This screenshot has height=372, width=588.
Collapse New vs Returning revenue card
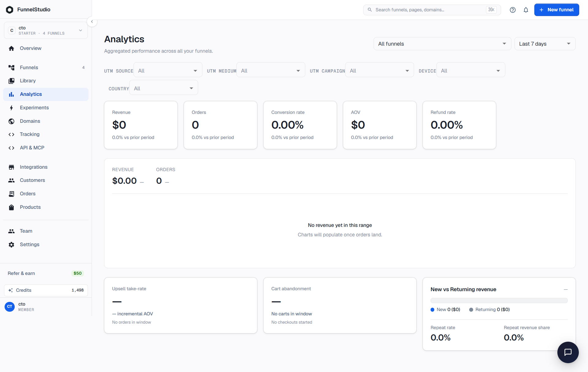[565, 290]
